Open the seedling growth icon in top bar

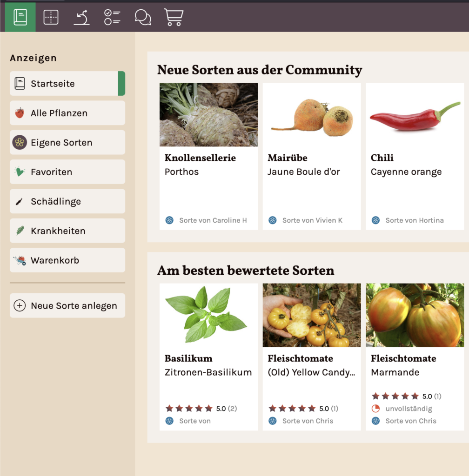click(81, 17)
